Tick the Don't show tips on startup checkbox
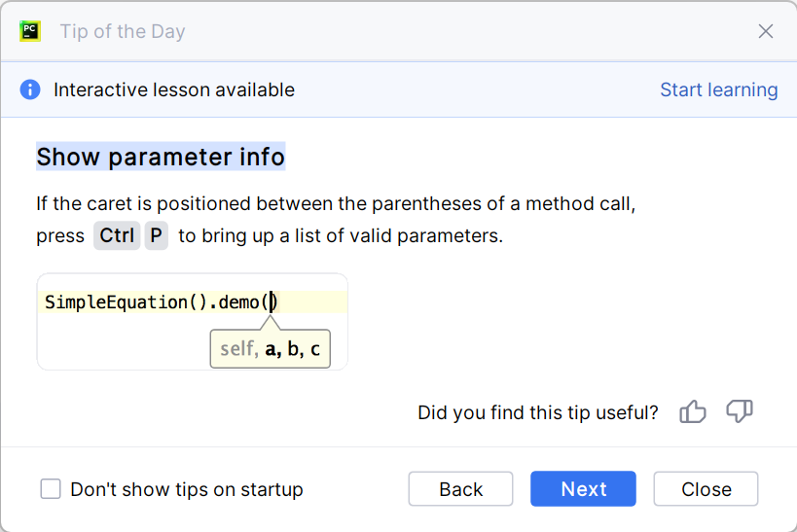 click(x=51, y=489)
